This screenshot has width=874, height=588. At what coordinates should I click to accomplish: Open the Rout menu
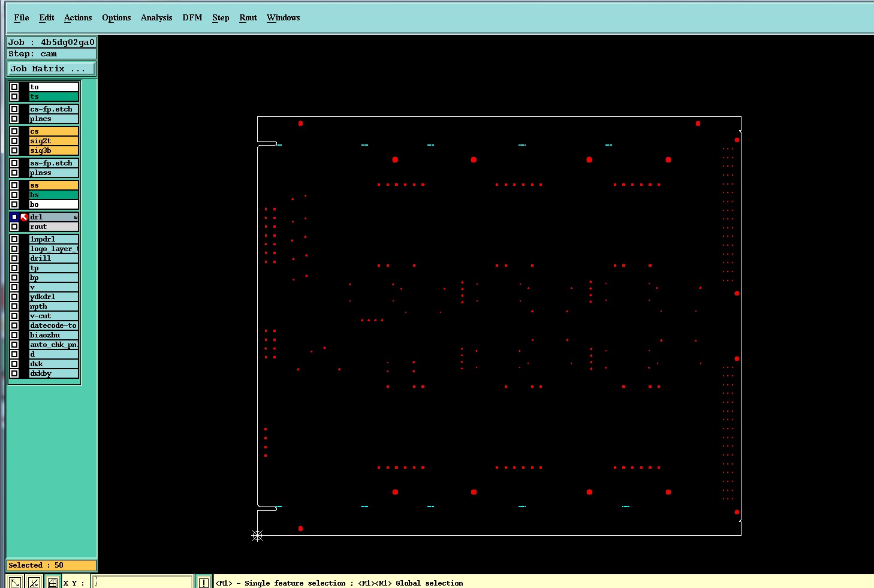point(248,17)
